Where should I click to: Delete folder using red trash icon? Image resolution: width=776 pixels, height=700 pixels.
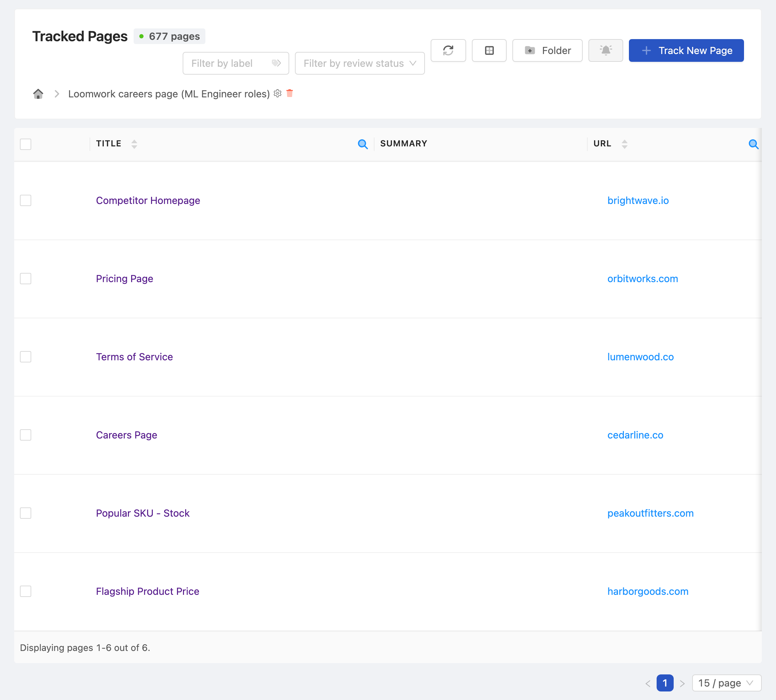click(290, 93)
